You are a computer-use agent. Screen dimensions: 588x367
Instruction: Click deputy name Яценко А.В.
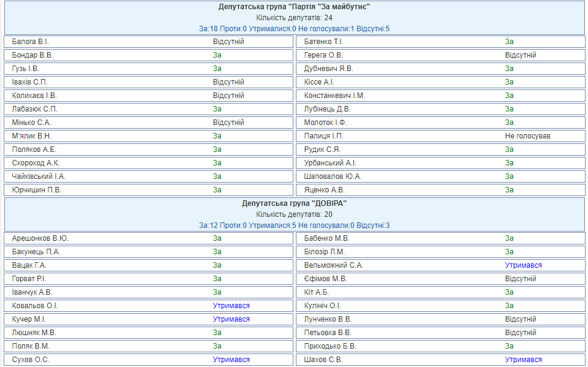[x=325, y=190]
